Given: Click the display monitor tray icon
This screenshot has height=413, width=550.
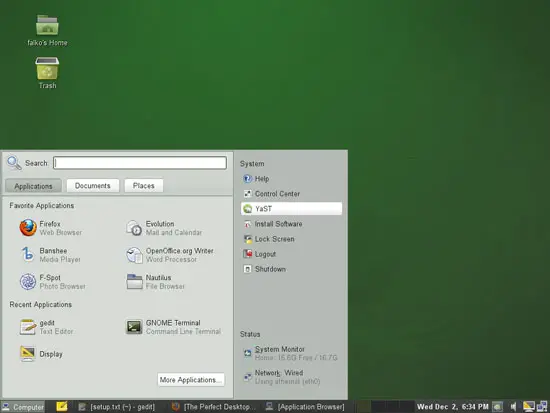Looking at the screenshot, I should [528, 407].
